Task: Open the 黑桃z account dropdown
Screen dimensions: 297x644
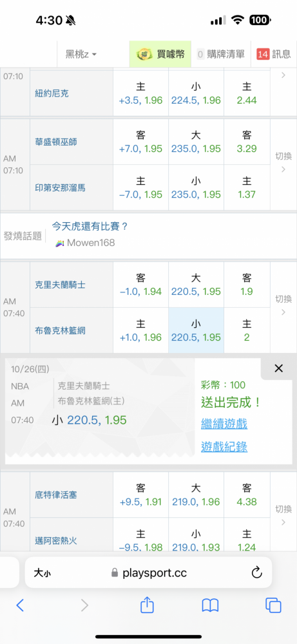Action: 81,54
